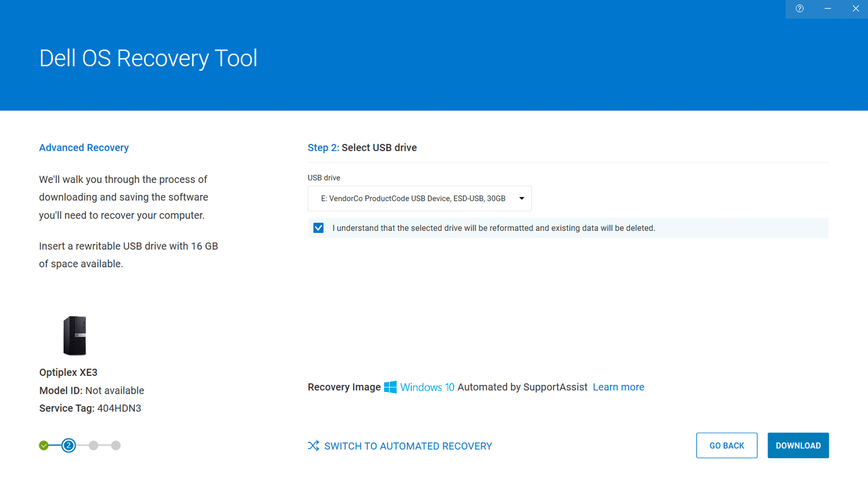The width and height of the screenshot is (868, 487).
Task: Open the USB drive selection dropdown
Action: (x=419, y=198)
